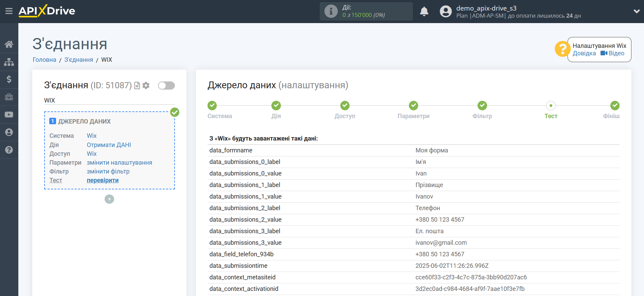
Task: Select the data_submissions_0_value row
Action: pyautogui.click(x=413, y=173)
